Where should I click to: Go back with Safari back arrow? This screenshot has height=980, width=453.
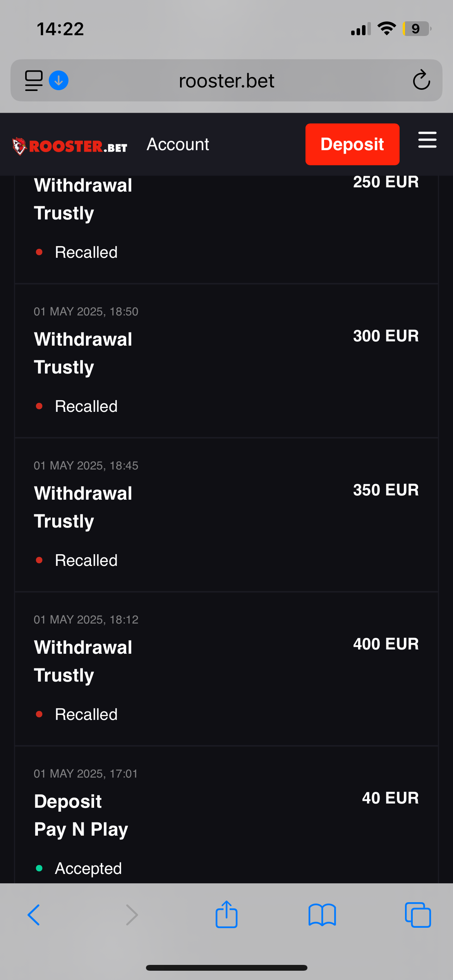[34, 915]
